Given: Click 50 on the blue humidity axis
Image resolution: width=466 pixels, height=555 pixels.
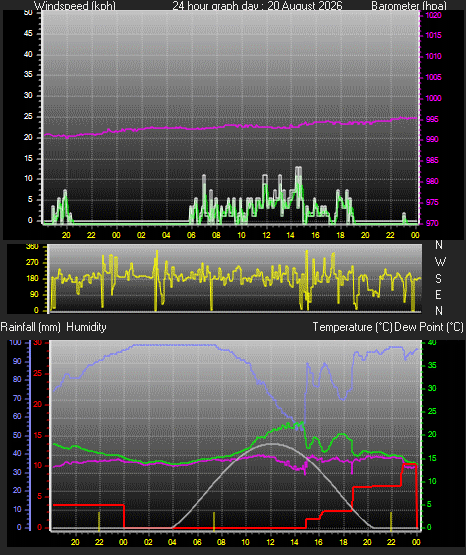Looking at the screenshot, I should click(17, 435).
